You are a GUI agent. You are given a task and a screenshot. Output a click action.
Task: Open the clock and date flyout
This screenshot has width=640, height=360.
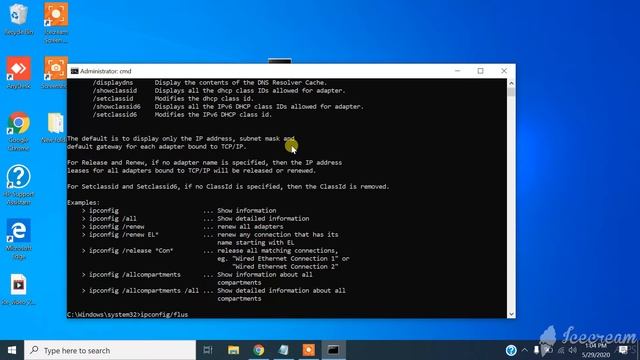click(596, 350)
